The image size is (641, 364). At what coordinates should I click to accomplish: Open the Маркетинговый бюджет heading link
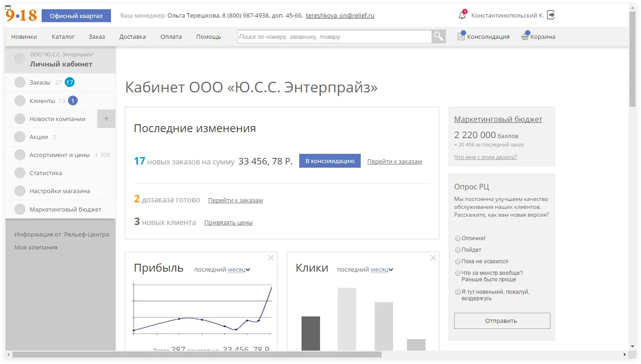[x=498, y=119]
